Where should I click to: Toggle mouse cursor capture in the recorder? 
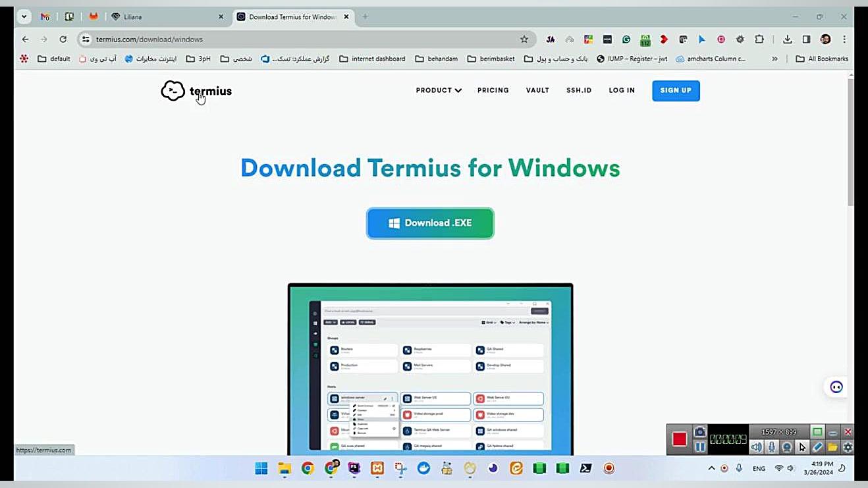[802, 447]
